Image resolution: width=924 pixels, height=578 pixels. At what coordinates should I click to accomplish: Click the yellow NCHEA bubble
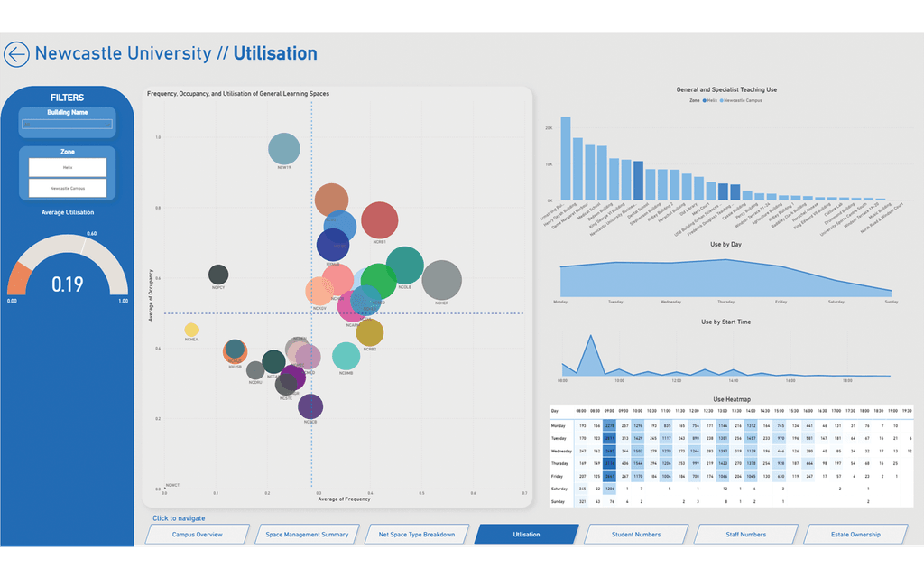click(x=191, y=330)
